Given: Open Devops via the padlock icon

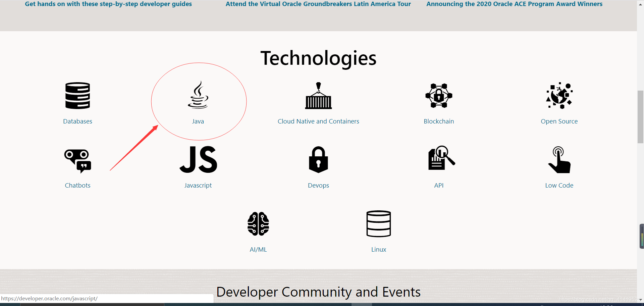Looking at the screenshot, I should [x=318, y=160].
